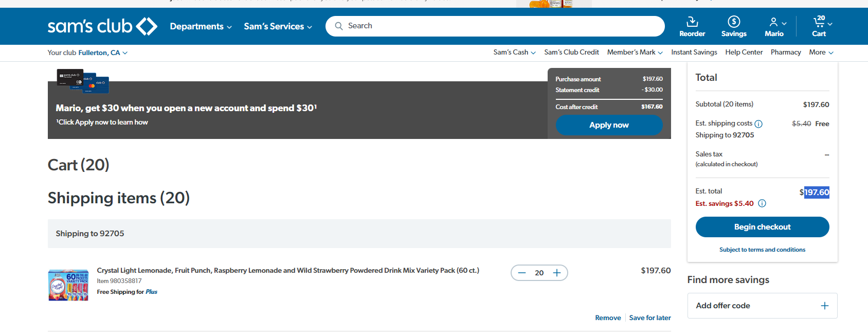Click the Sam's Club logo
The width and height of the screenshot is (868, 334).
click(102, 26)
